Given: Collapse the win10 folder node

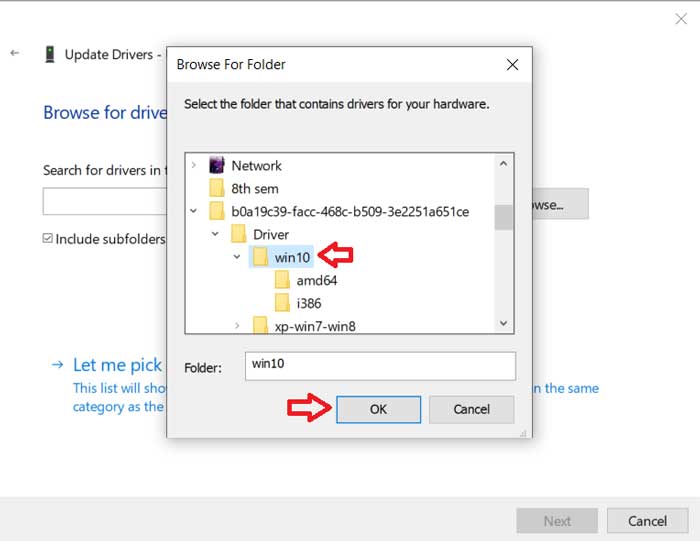Looking at the screenshot, I should [237, 257].
